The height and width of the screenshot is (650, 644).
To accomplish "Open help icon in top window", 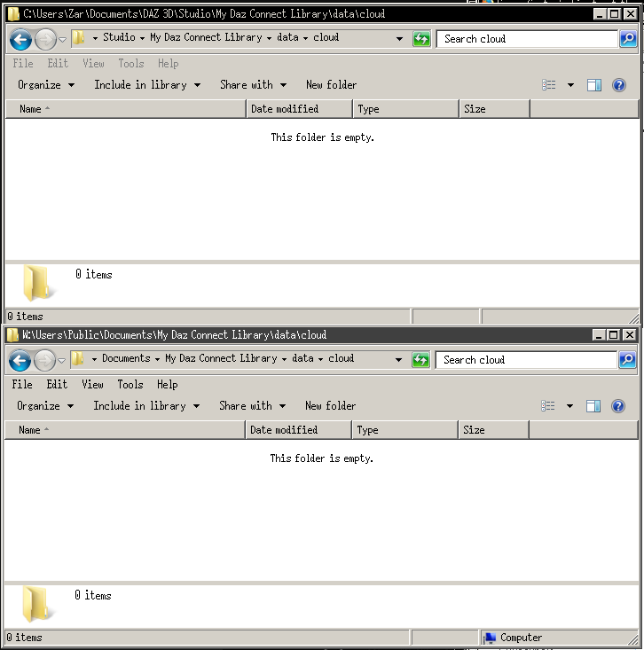I will pos(619,85).
